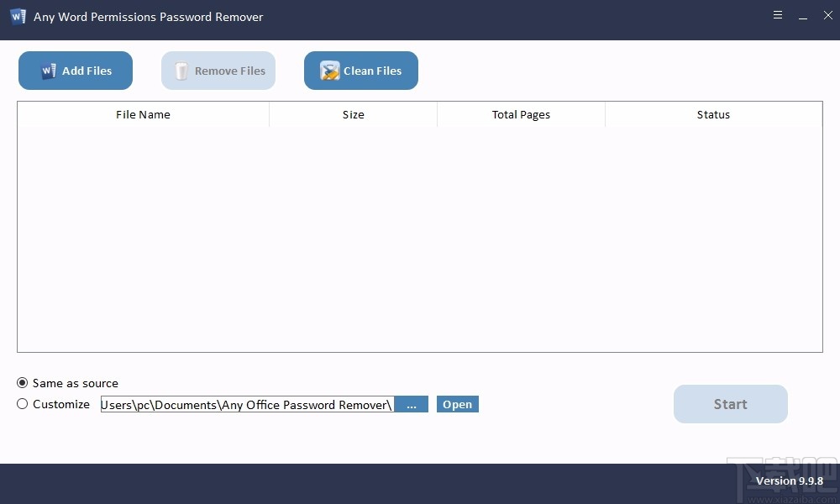Sort by the File Name column header
The height and width of the screenshot is (504, 840).
pyautogui.click(x=143, y=114)
